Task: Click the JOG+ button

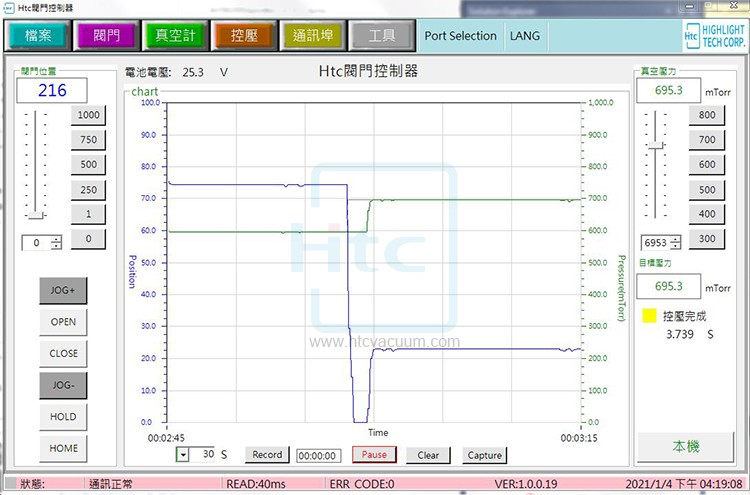Action: 63,290
